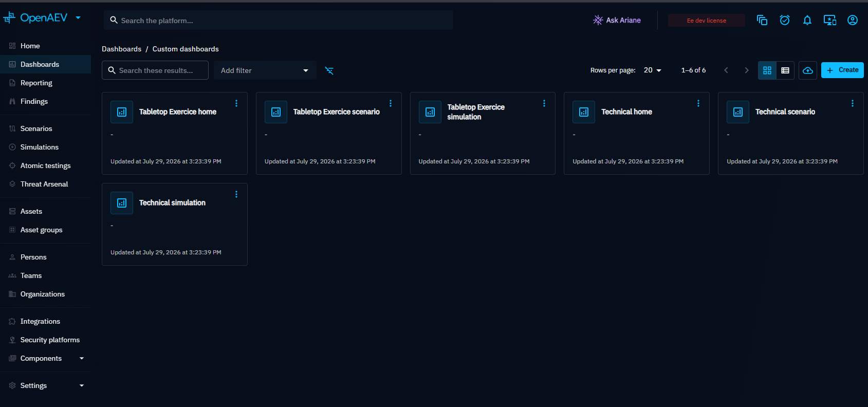Viewport: 868px width, 407px height.
Task: Focus the Search these results field
Action: pos(155,70)
